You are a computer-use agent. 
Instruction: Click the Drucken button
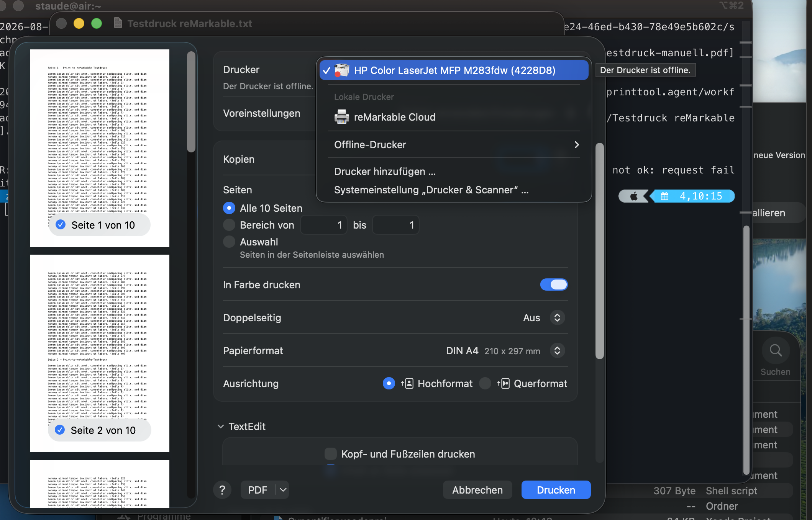[x=556, y=490]
